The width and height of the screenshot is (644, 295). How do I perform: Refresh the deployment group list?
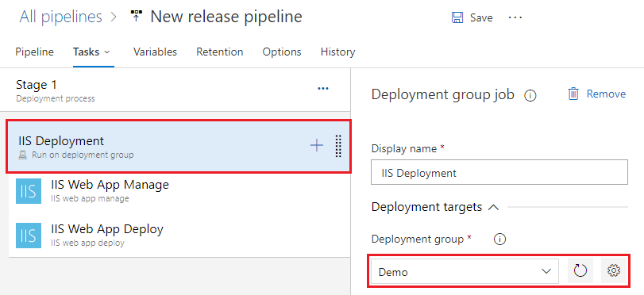[x=580, y=270]
